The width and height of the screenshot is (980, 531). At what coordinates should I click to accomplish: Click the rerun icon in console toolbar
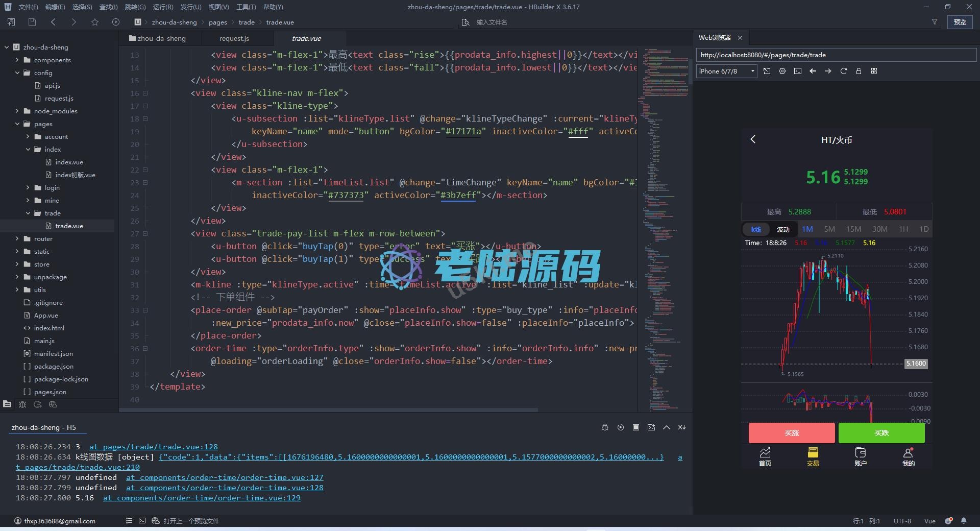620,427
